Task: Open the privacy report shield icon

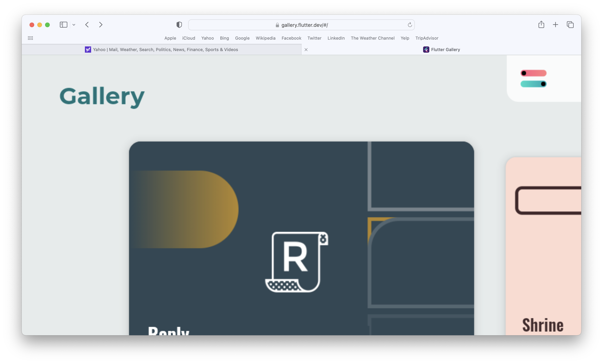Action: [x=179, y=24]
